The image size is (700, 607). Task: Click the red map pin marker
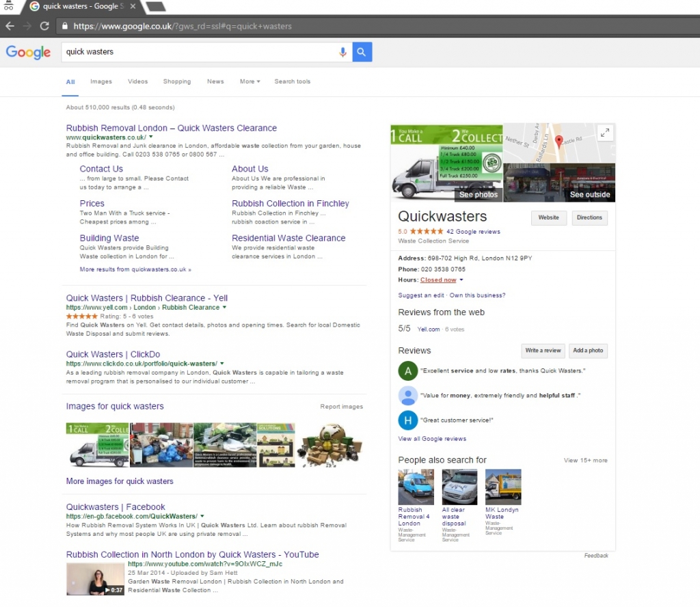click(x=558, y=141)
